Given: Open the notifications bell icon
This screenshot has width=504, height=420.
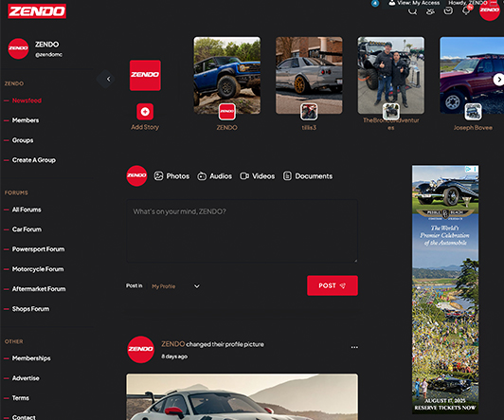Looking at the screenshot, I should 466,11.
